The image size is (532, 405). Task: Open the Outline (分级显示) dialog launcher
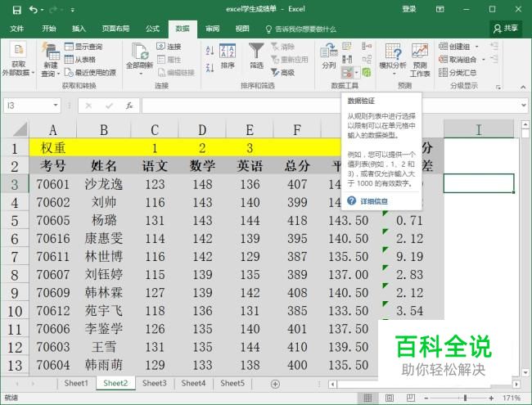click(498, 88)
